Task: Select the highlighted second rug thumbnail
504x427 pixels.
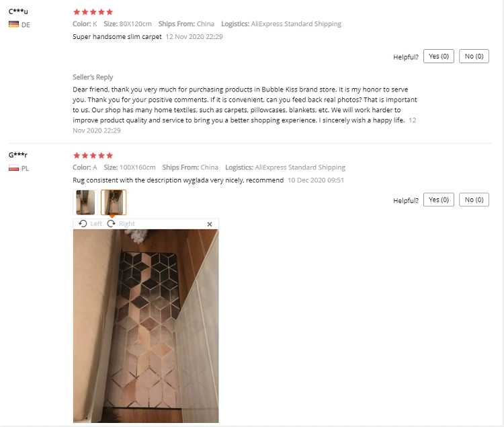Action: pos(114,202)
